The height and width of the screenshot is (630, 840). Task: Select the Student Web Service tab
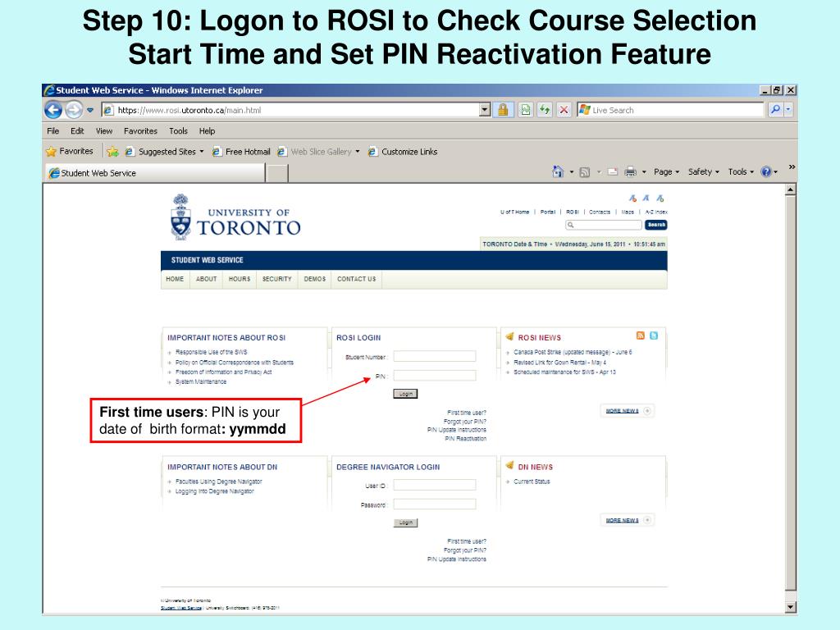pos(154,173)
